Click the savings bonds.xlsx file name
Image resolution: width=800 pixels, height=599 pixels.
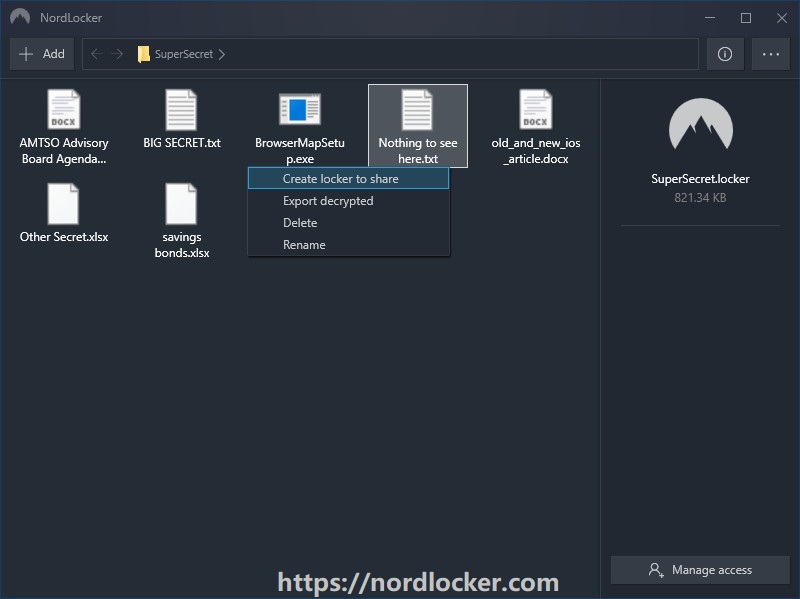pos(182,245)
